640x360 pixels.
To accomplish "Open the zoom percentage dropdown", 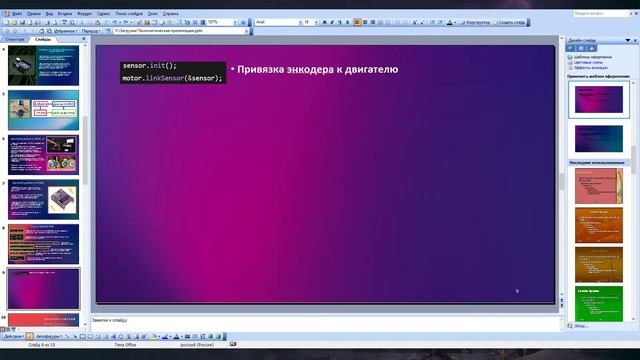I will click(235, 22).
